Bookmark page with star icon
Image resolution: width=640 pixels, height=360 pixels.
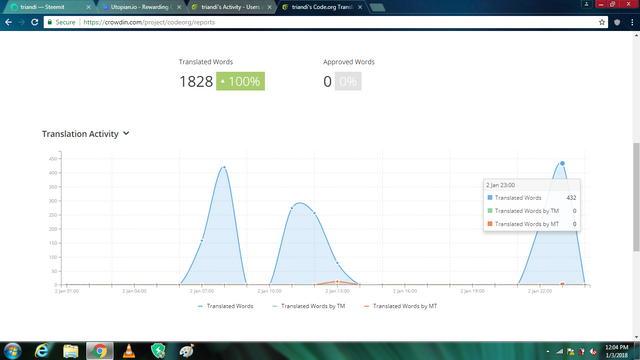602,22
